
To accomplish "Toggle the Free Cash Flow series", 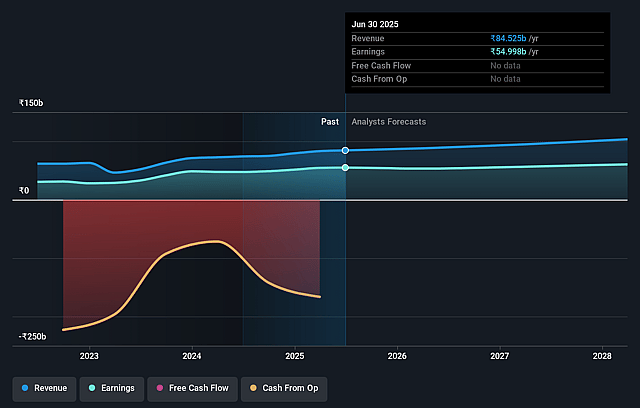I will [x=192, y=388].
